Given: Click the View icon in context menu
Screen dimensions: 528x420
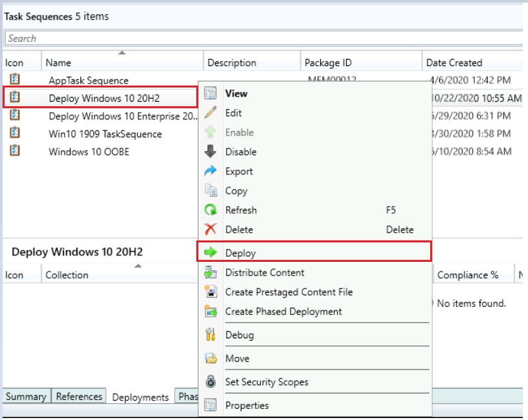Looking at the screenshot, I should [211, 93].
